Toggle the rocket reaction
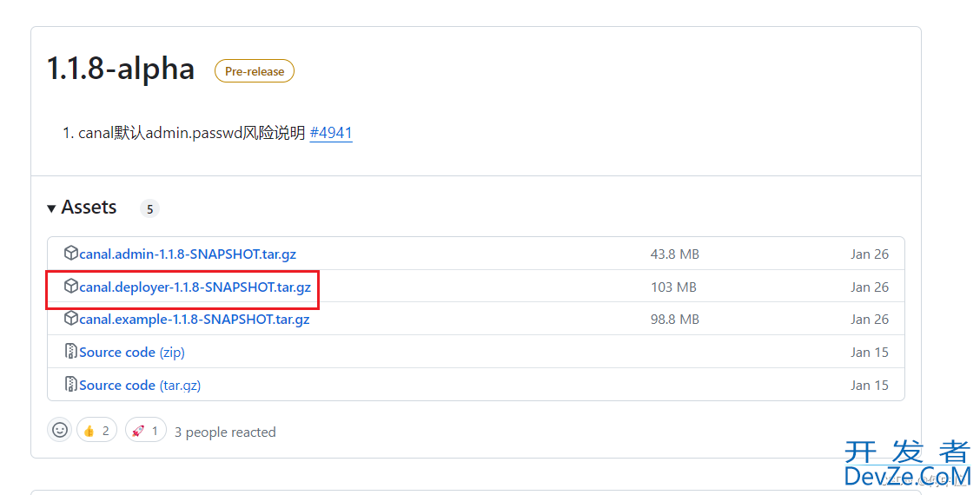 (146, 430)
